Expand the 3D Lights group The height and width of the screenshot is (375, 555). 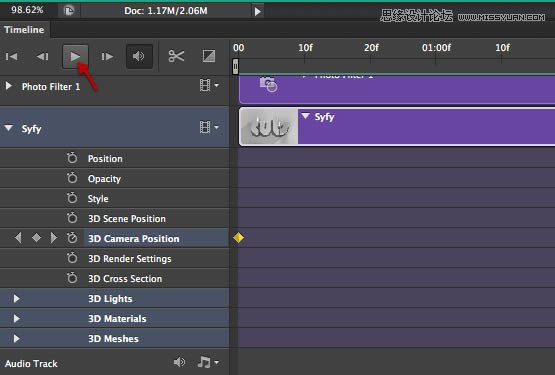tap(16, 299)
